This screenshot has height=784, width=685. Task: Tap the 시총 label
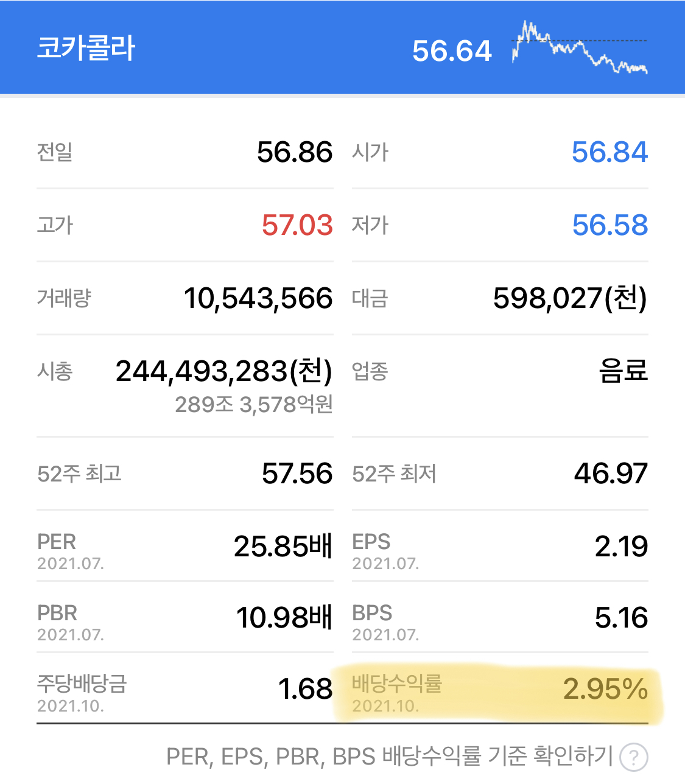click(x=55, y=371)
